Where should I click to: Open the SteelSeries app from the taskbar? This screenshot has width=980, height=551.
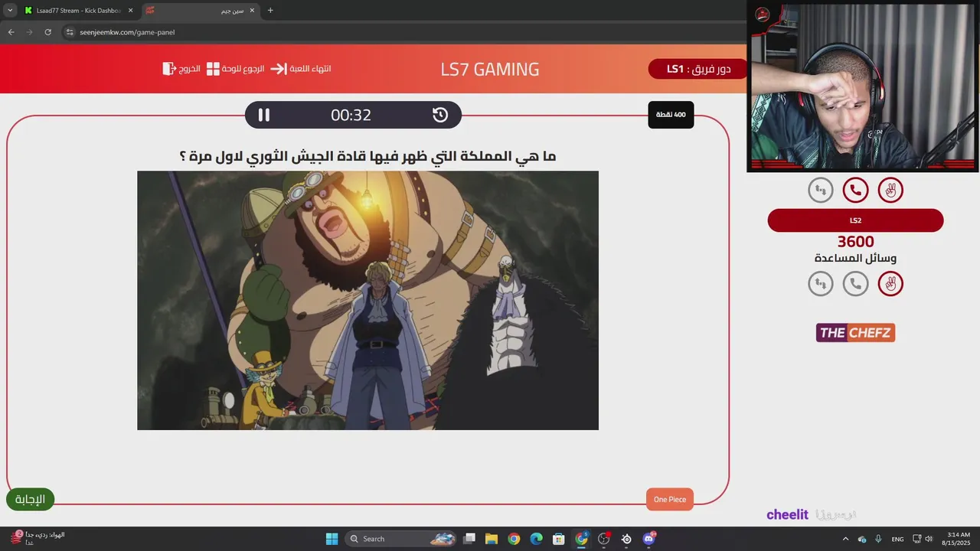[626, 539]
